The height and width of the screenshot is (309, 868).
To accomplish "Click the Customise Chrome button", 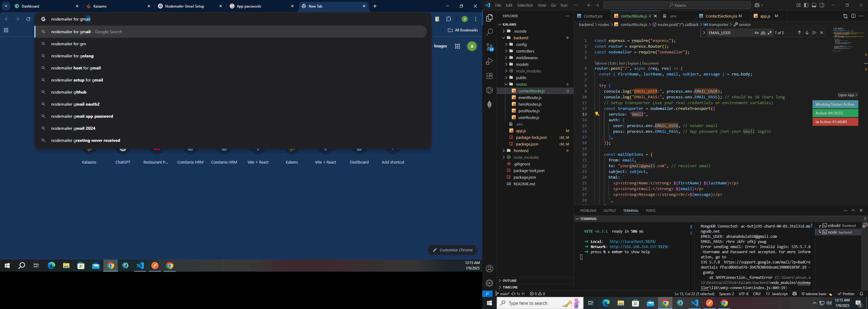I will click(x=452, y=250).
